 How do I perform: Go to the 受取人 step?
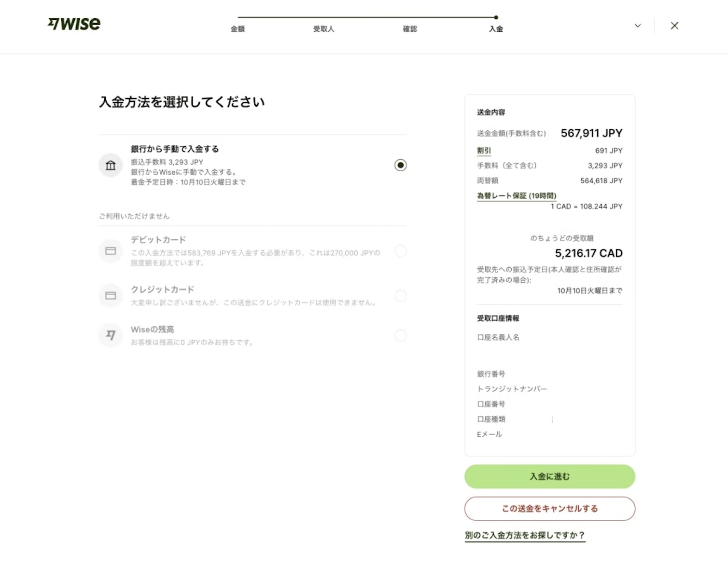[x=323, y=29]
